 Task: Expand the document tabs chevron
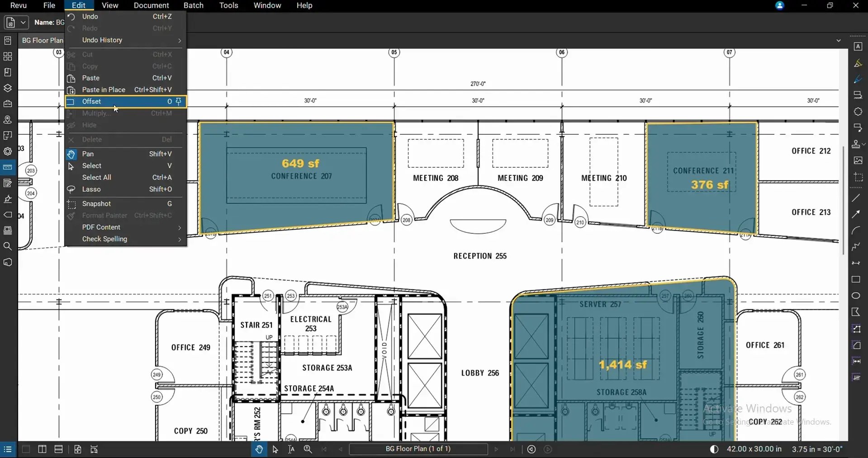click(x=839, y=40)
